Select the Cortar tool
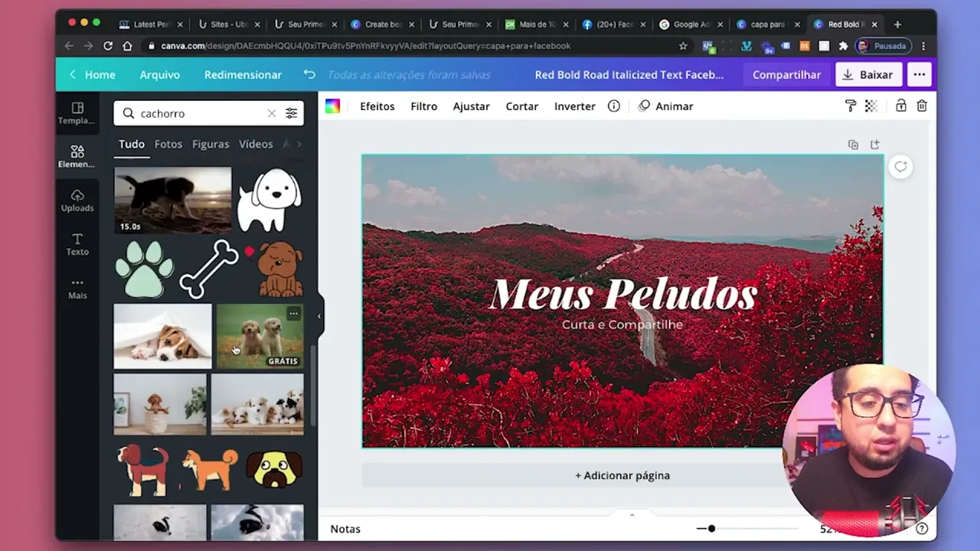 pyautogui.click(x=522, y=106)
